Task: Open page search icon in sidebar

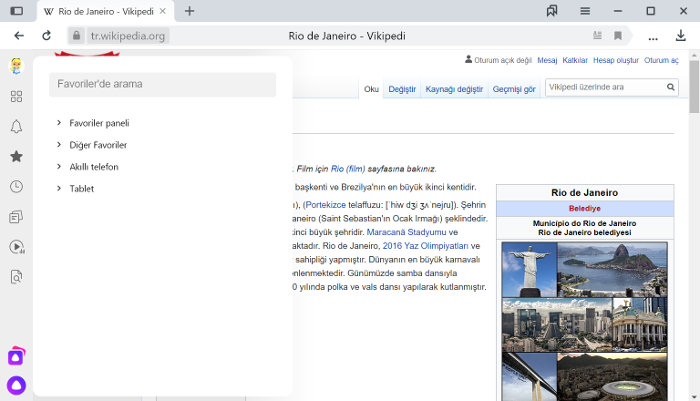Action: (17, 277)
